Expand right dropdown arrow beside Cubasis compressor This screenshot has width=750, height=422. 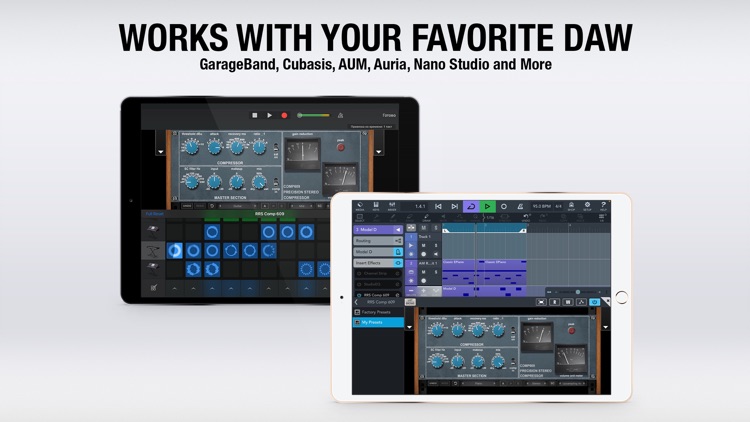pos(605,327)
